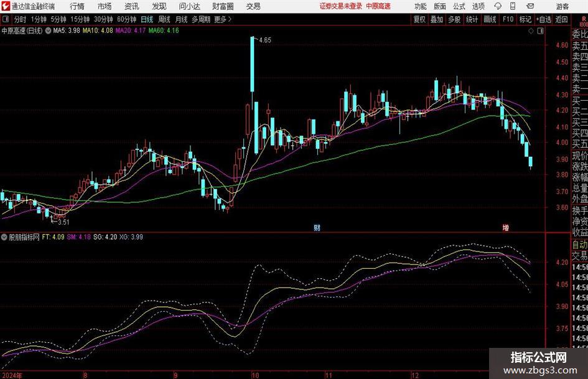Viewport: 588px width, 379px height.
Task: Add stock with +自选 button
Action: pyautogui.click(x=543, y=19)
